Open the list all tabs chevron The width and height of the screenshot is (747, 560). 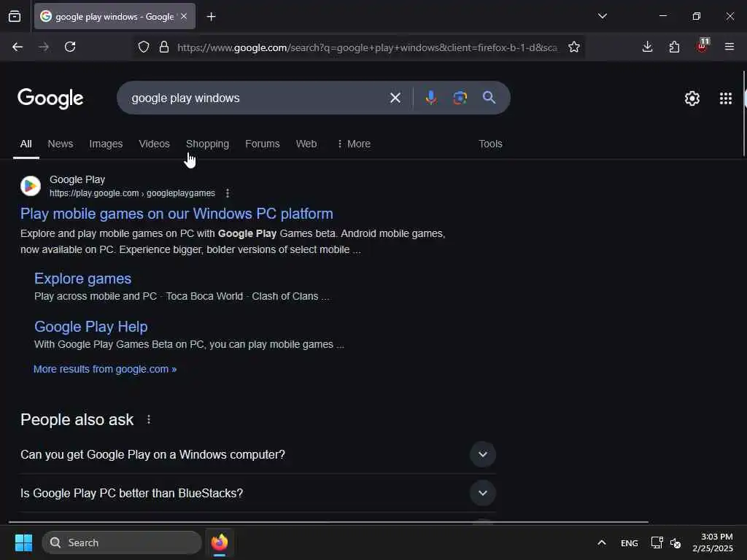point(602,16)
